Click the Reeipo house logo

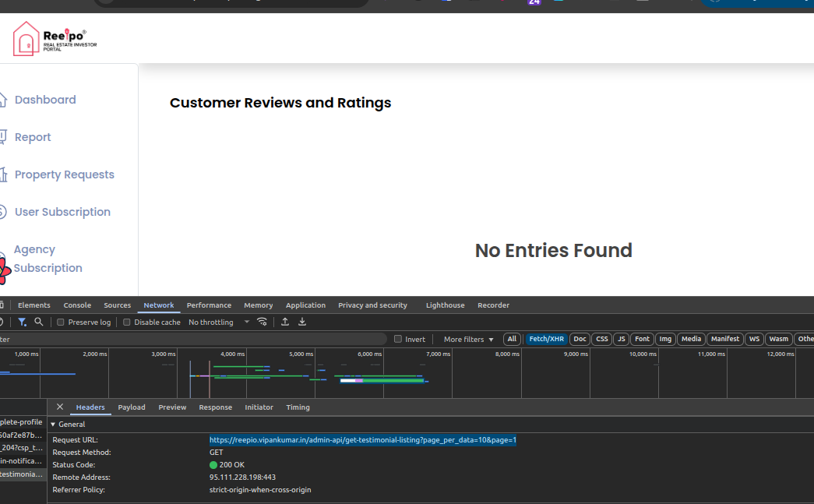[26, 38]
